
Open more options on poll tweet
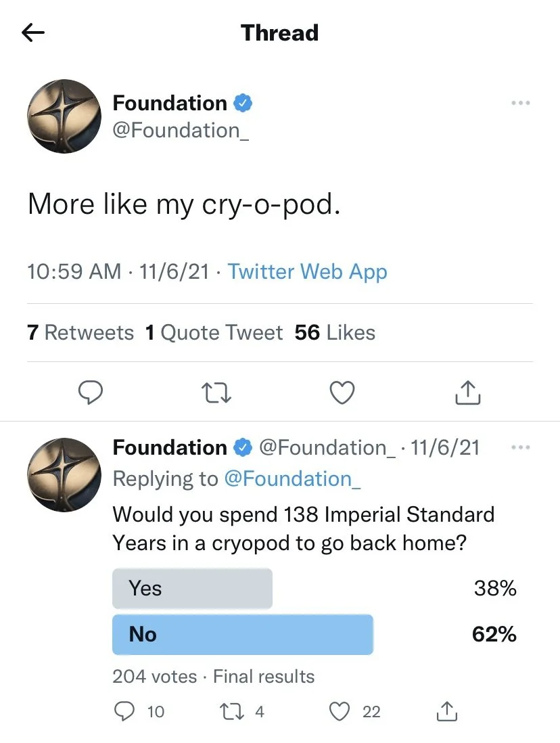tap(520, 447)
